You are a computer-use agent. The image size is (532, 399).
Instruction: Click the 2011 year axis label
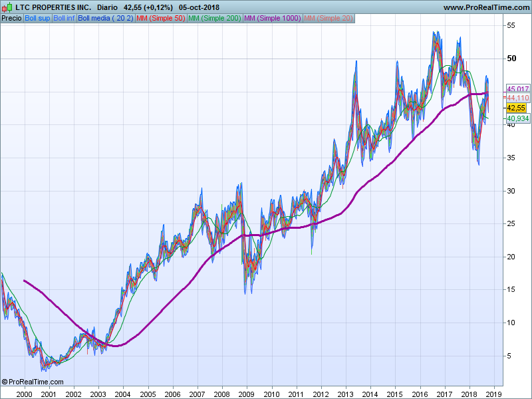coord(296,394)
